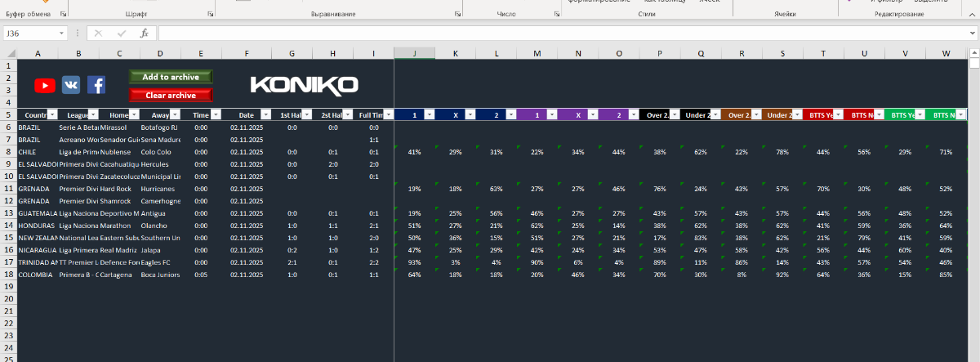Open the Шрифт group dialog launcher

pyautogui.click(x=210, y=15)
